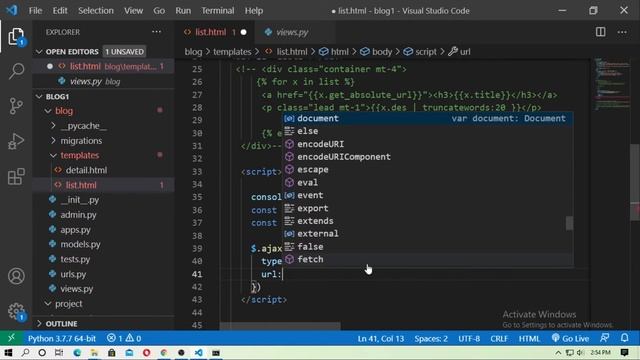
Task: Open the Go menu
Action: (x=159, y=11)
